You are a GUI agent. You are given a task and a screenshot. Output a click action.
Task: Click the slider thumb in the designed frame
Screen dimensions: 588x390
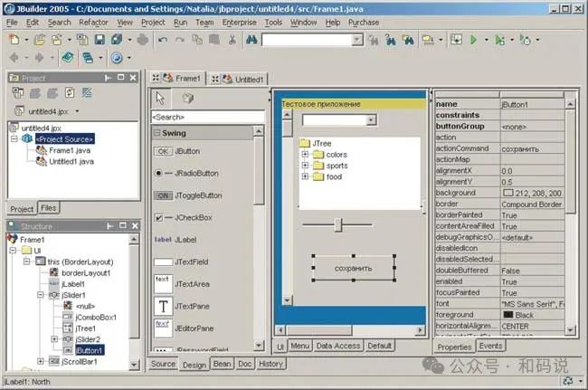click(x=338, y=224)
